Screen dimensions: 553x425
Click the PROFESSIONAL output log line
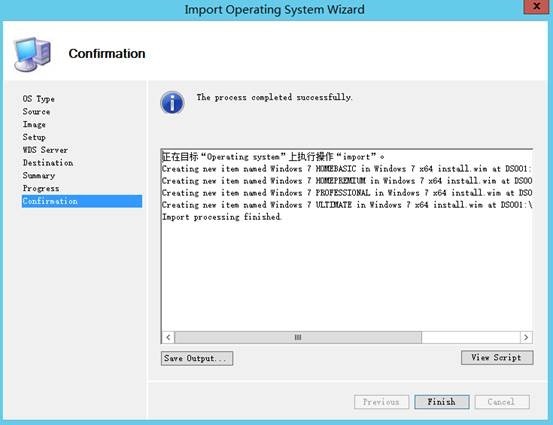coord(347,193)
